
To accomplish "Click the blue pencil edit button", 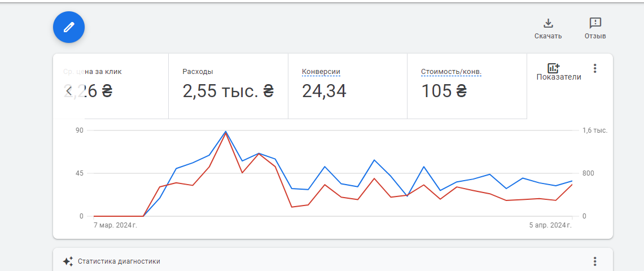I will (69, 27).
